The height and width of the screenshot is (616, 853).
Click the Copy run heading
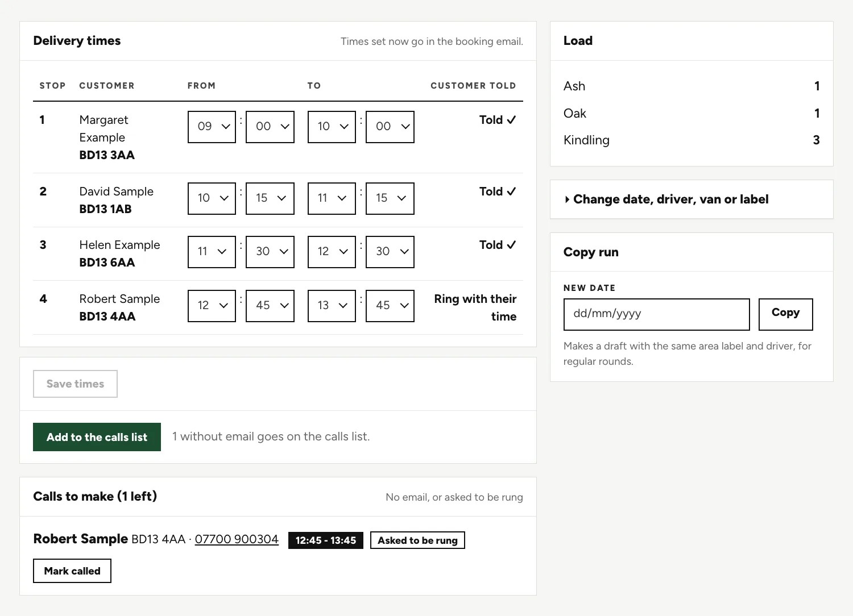pyautogui.click(x=591, y=252)
